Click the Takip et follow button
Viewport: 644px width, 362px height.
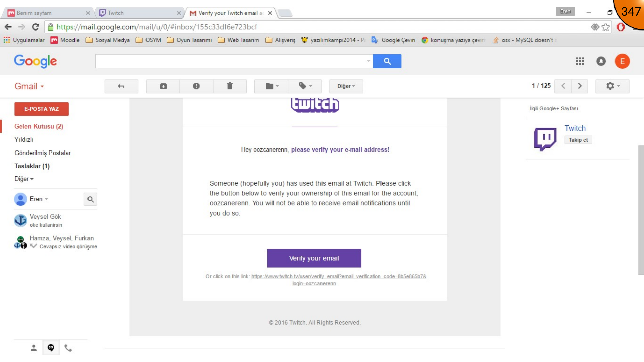point(578,140)
